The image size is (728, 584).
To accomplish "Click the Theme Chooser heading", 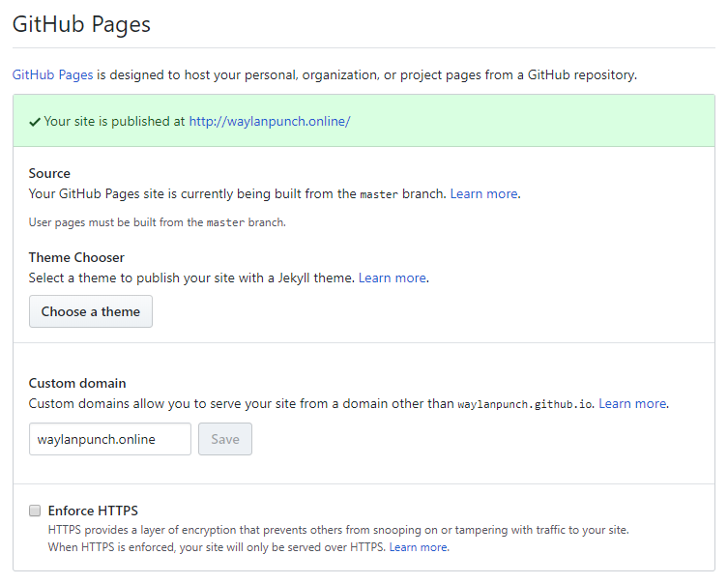I will [x=76, y=257].
